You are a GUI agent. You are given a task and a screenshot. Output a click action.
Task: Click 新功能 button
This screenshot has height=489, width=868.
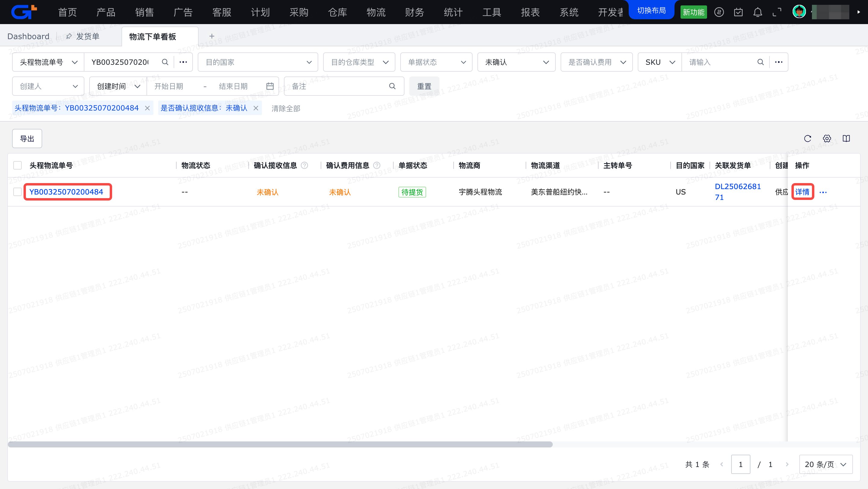[693, 12]
